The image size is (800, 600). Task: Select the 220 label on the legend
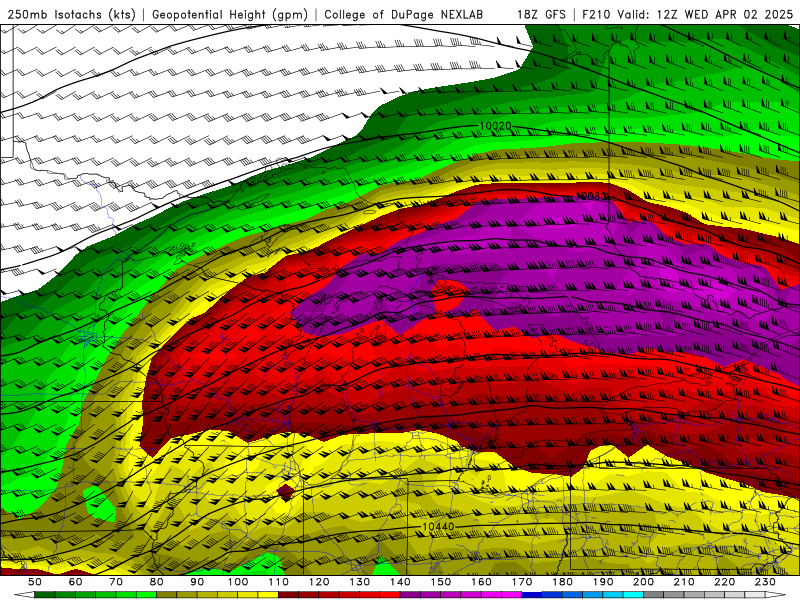coord(724,582)
